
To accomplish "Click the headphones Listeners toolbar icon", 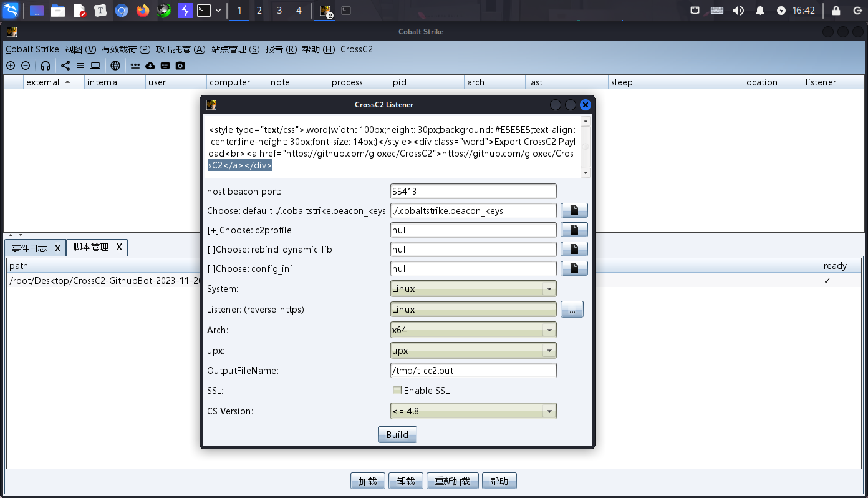I will point(46,66).
